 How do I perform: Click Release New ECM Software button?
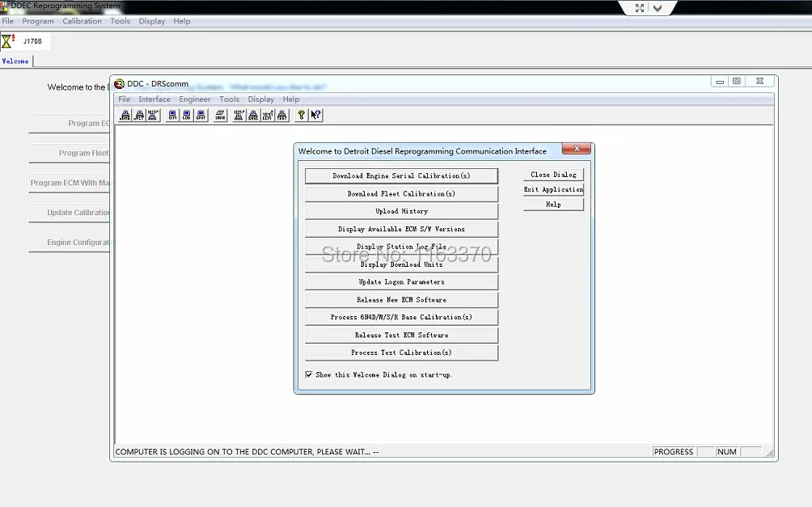pyautogui.click(x=401, y=300)
